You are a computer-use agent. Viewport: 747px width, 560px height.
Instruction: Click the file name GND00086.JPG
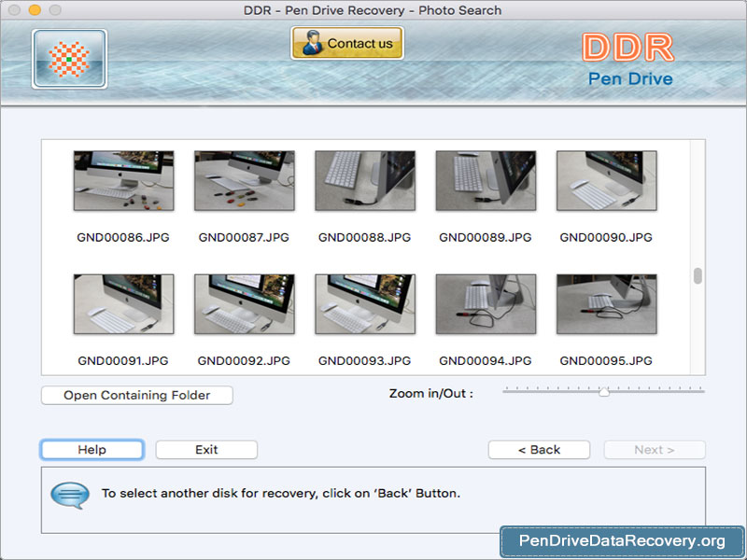[123, 237]
